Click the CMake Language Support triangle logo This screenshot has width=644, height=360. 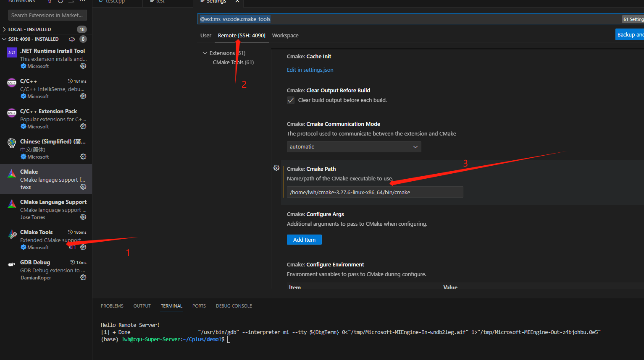coord(12,203)
